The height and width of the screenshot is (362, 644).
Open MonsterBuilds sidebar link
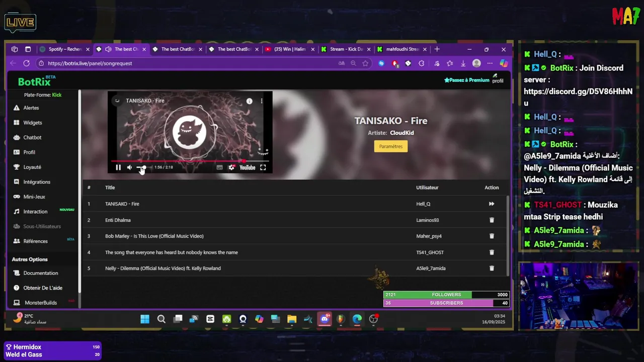[40, 303]
